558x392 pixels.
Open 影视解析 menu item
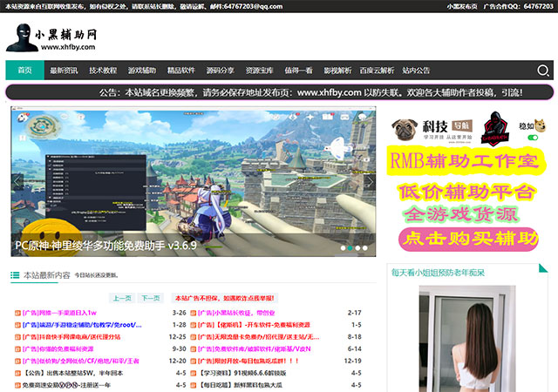point(337,71)
